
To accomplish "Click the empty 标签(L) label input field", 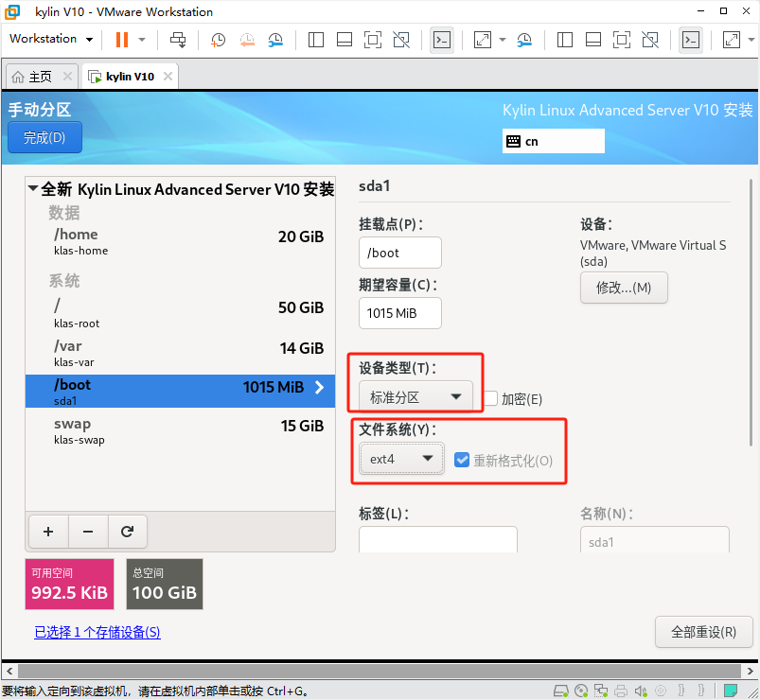I will [x=437, y=539].
